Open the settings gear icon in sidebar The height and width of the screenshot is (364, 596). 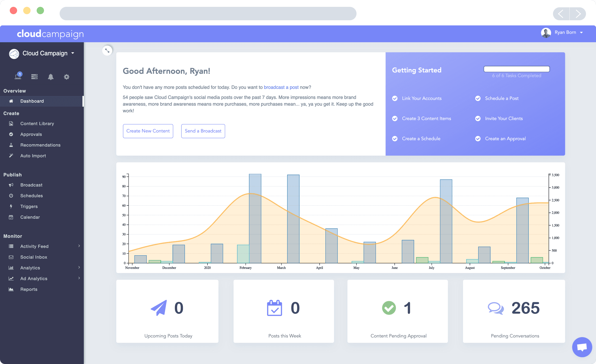[66, 77]
